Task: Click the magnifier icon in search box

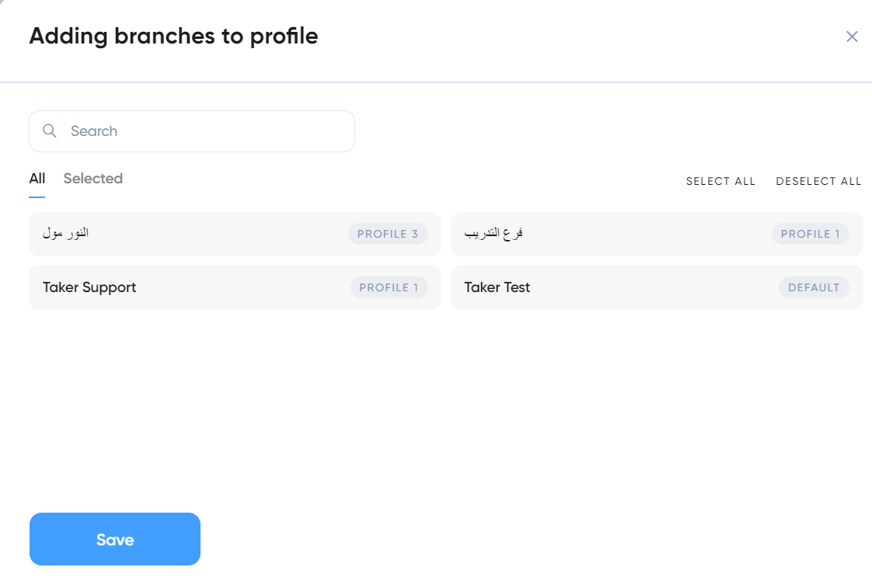Action: click(x=50, y=130)
